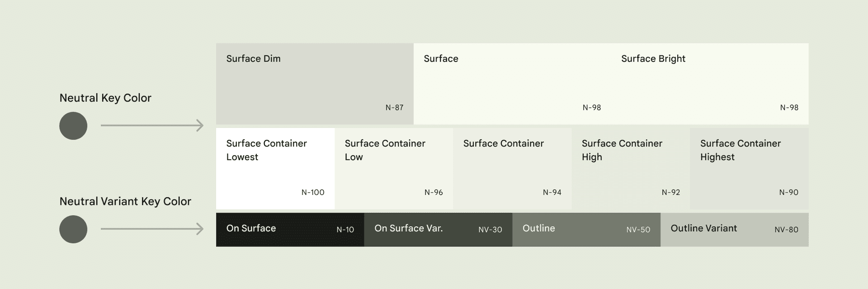Click the Surface label text
The width and height of the screenshot is (868, 289).
[x=441, y=59]
